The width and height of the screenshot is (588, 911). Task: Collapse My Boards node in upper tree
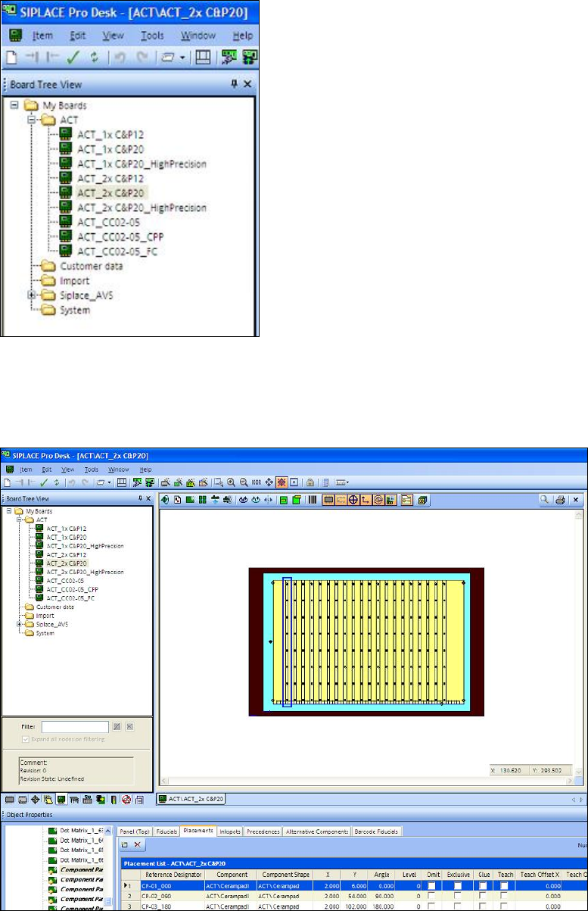click(14, 105)
